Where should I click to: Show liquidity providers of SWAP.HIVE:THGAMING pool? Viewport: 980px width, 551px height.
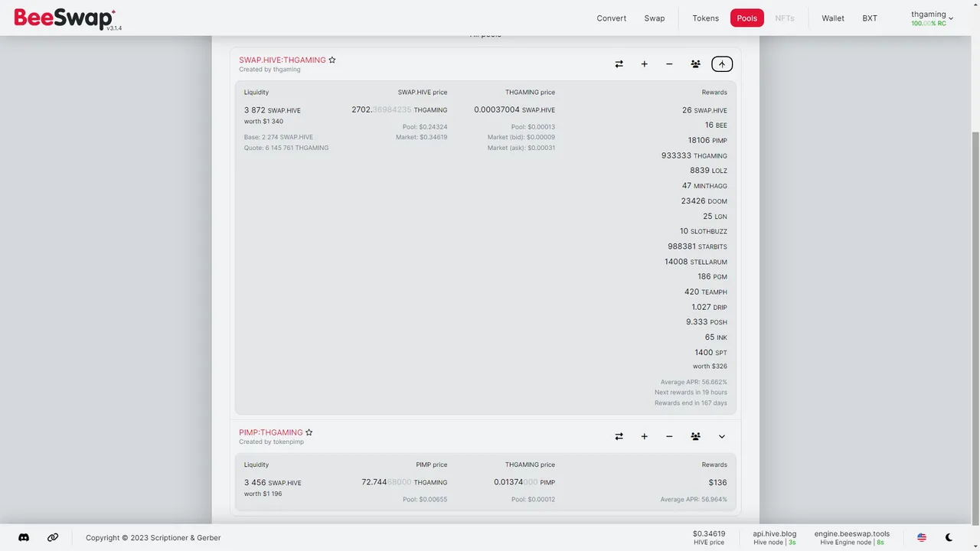pos(695,64)
